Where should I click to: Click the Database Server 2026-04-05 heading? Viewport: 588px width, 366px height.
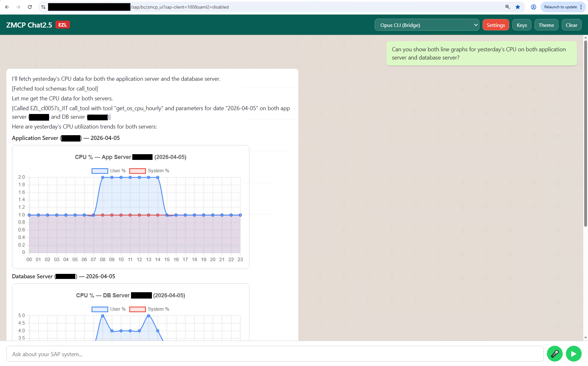[64, 276]
